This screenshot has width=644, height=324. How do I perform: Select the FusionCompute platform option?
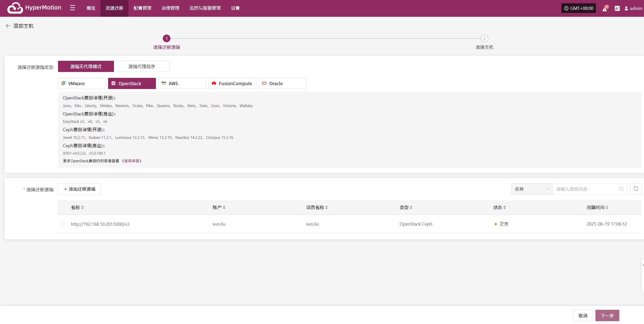[232, 83]
